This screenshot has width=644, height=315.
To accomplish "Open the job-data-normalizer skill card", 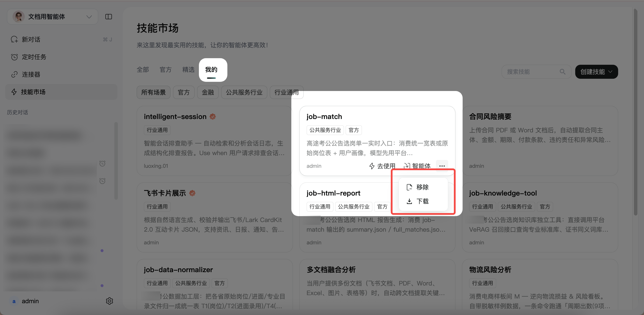I will coord(214,285).
